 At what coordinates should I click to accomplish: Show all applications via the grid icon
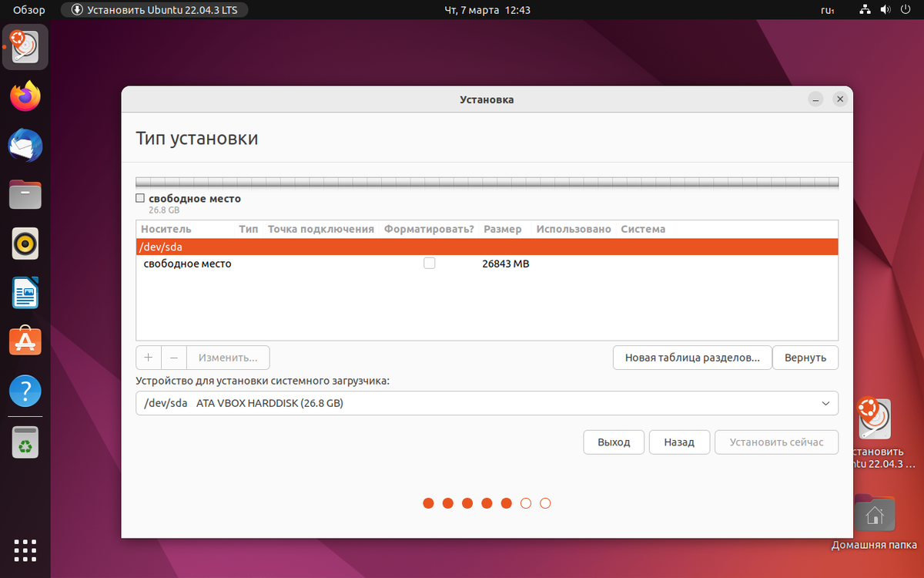pos(25,550)
